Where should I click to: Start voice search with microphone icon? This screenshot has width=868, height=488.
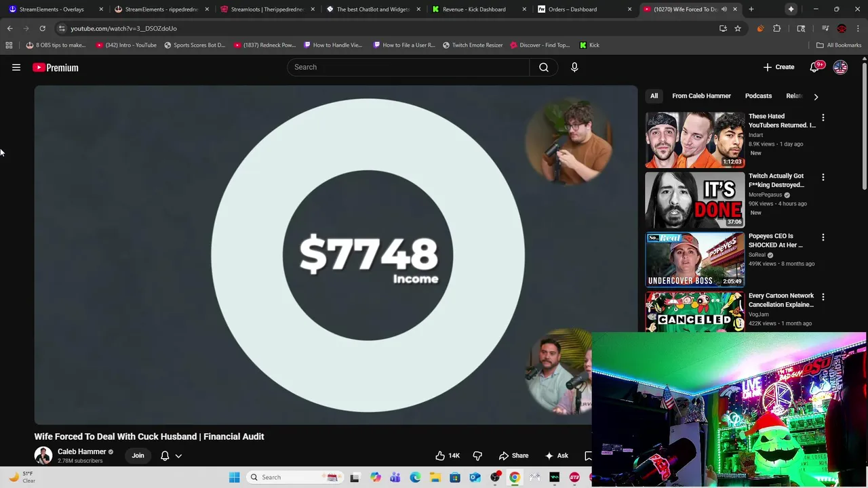click(574, 67)
